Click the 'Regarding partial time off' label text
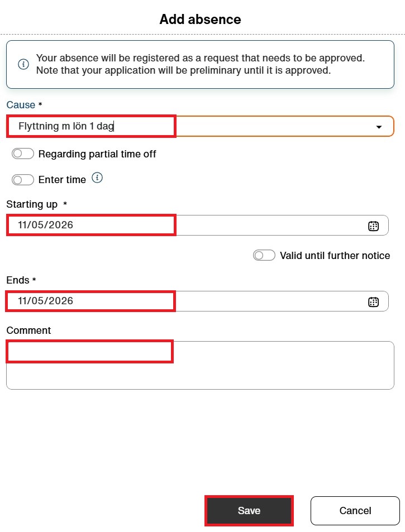405x532 pixels. [97, 154]
